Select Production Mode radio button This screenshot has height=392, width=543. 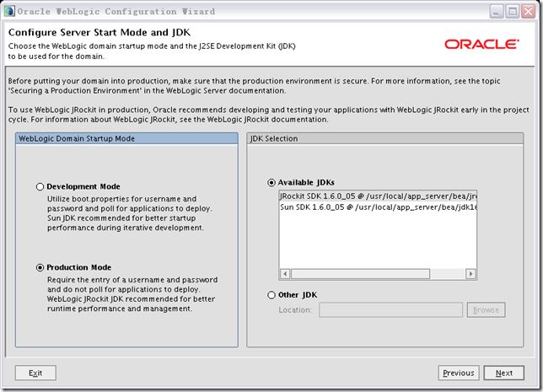click(40, 268)
